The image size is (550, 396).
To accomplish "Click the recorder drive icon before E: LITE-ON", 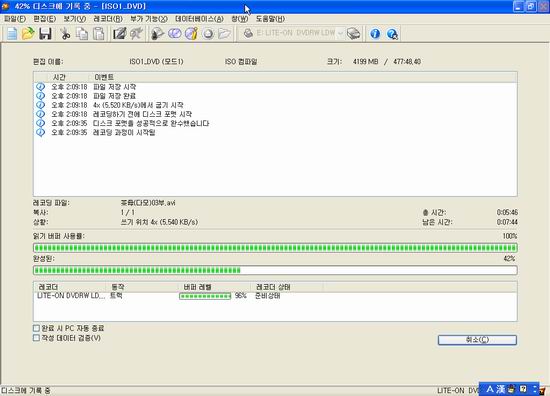I will point(248,33).
